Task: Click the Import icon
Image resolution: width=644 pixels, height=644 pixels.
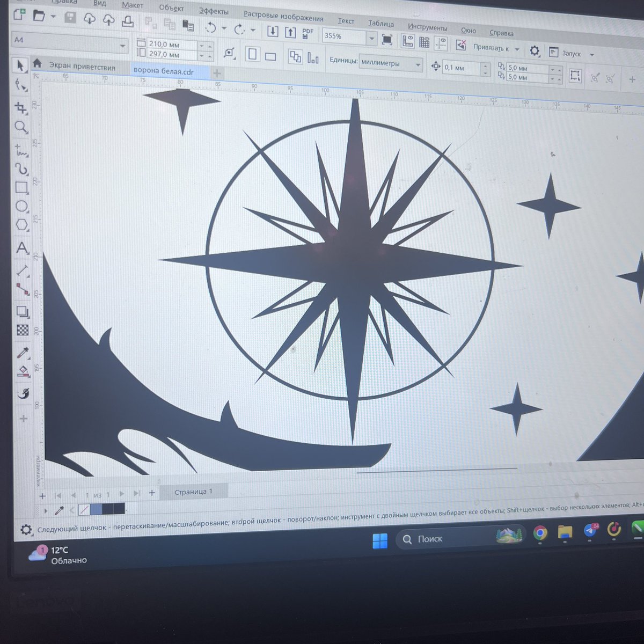Action: [x=273, y=31]
